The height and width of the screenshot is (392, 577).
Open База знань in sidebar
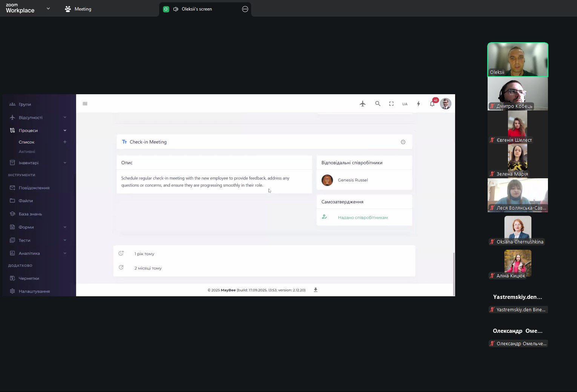30,214
